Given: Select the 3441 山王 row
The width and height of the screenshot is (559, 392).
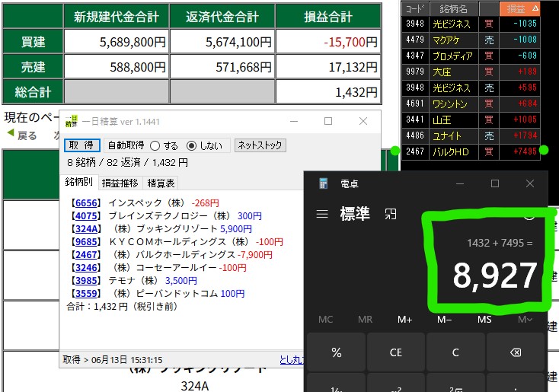Looking at the screenshot, I should pyautogui.click(x=471, y=120).
